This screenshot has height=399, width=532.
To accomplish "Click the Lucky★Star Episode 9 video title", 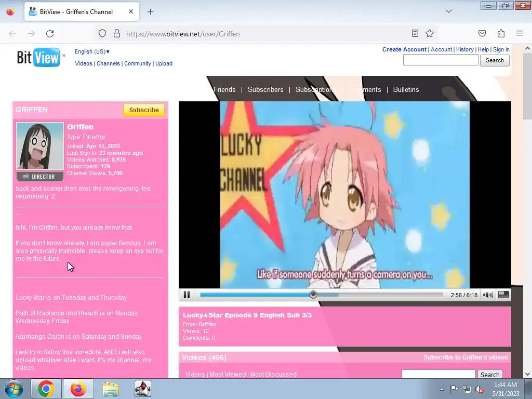I will pos(247,315).
